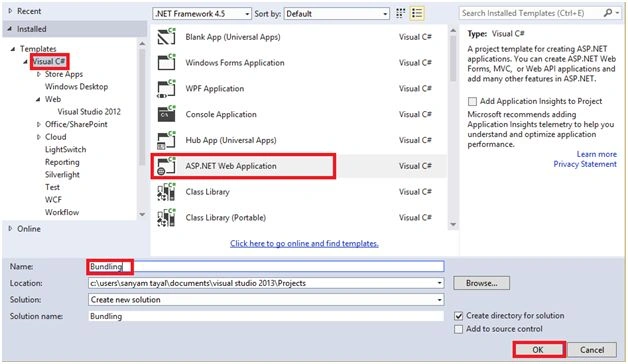
Task: Open the Sort by dropdown
Action: coord(385,14)
